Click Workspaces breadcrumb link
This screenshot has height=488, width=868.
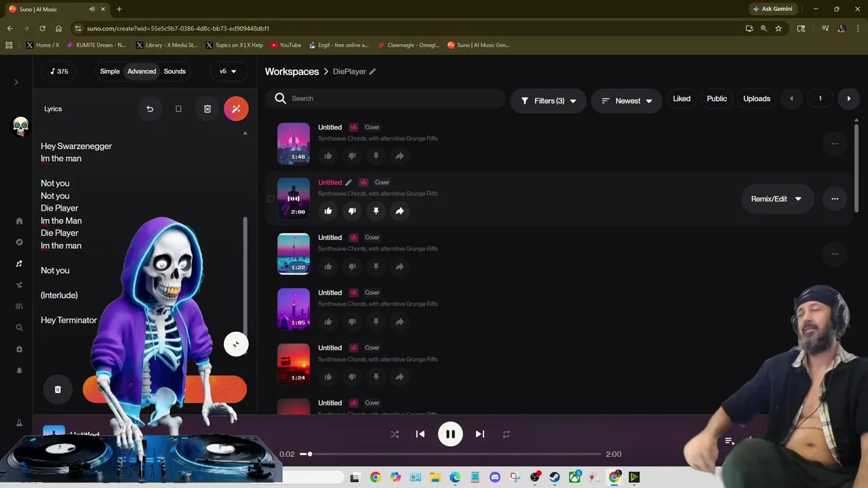tap(292, 71)
